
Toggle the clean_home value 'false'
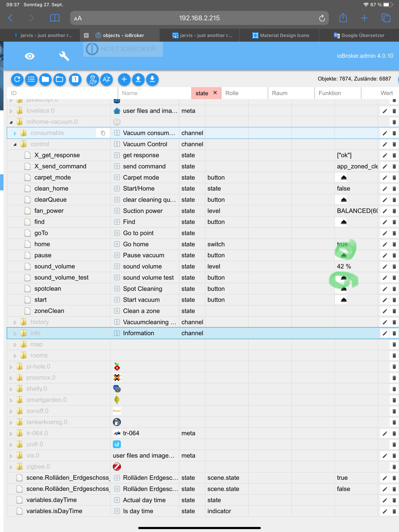click(343, 188)
